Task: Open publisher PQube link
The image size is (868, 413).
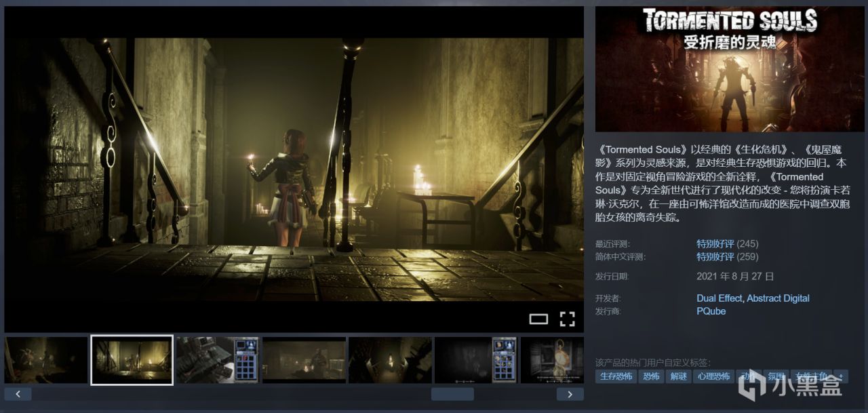Action: point(711,311)
